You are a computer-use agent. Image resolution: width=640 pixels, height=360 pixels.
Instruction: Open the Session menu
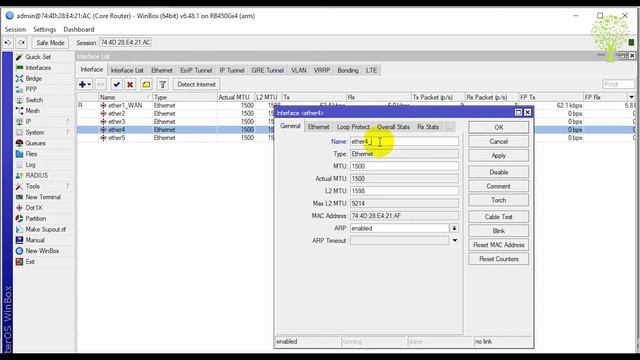(x=15, y=29)
